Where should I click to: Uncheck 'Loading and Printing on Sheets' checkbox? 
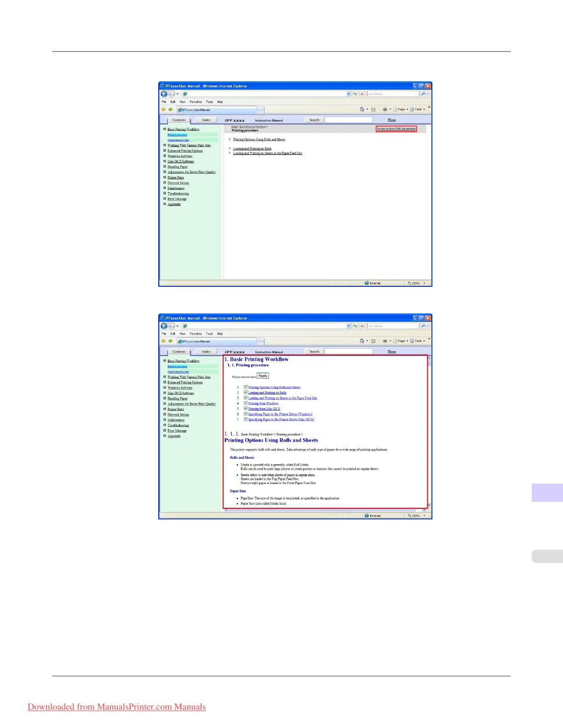click(x=246, y=398)
